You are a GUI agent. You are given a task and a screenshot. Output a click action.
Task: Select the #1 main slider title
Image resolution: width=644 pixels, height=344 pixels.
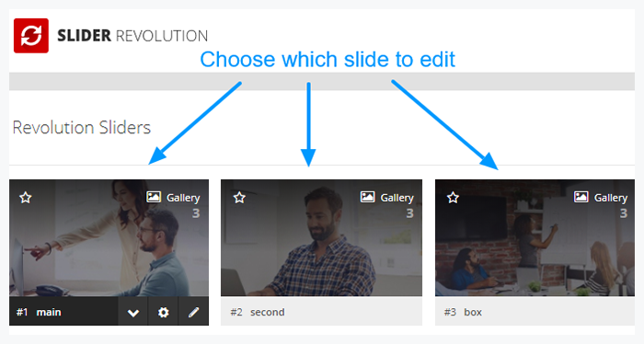tap(39, 313)
